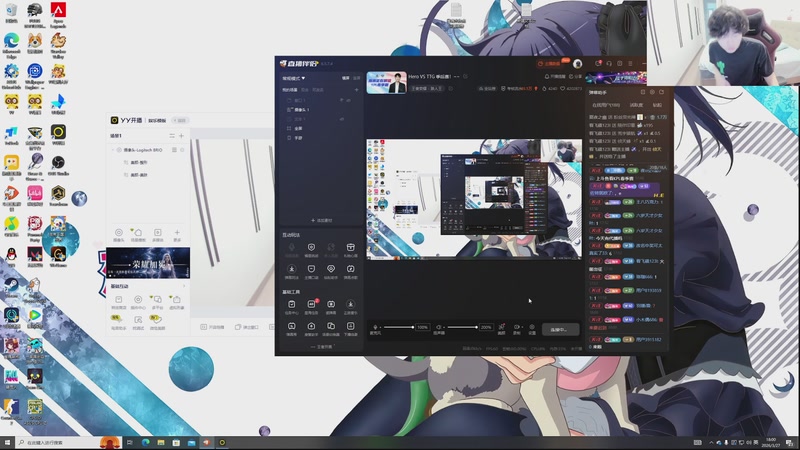Click the plus icon beside the scene tabs

[x=357, y=90]
